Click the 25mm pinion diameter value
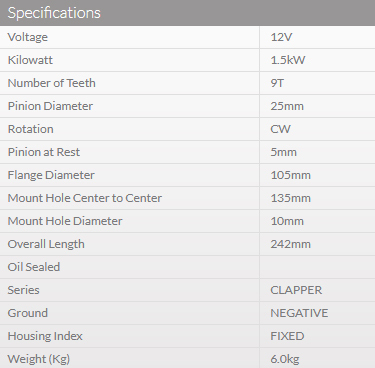This screenshot has width=375, height=368. [287, 106]
